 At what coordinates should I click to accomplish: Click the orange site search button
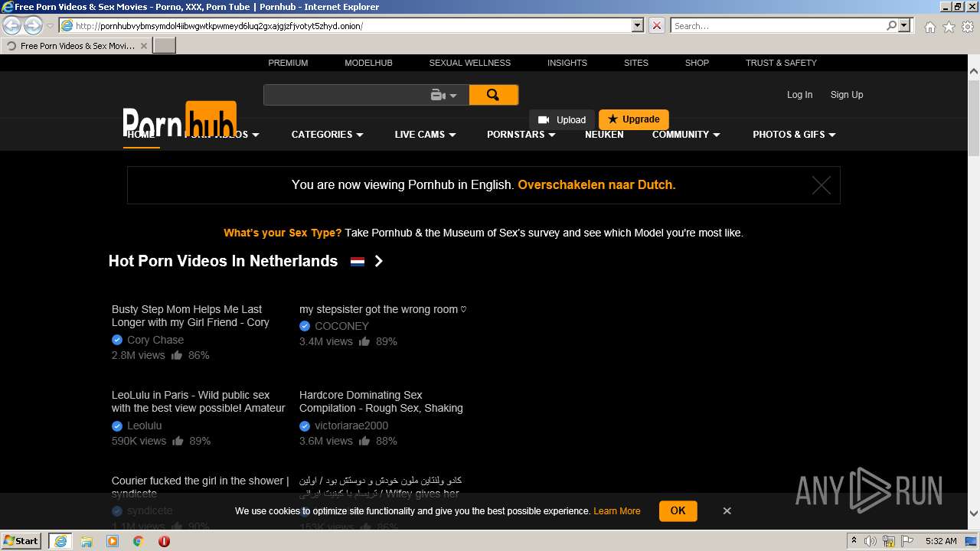click(493, 95)
